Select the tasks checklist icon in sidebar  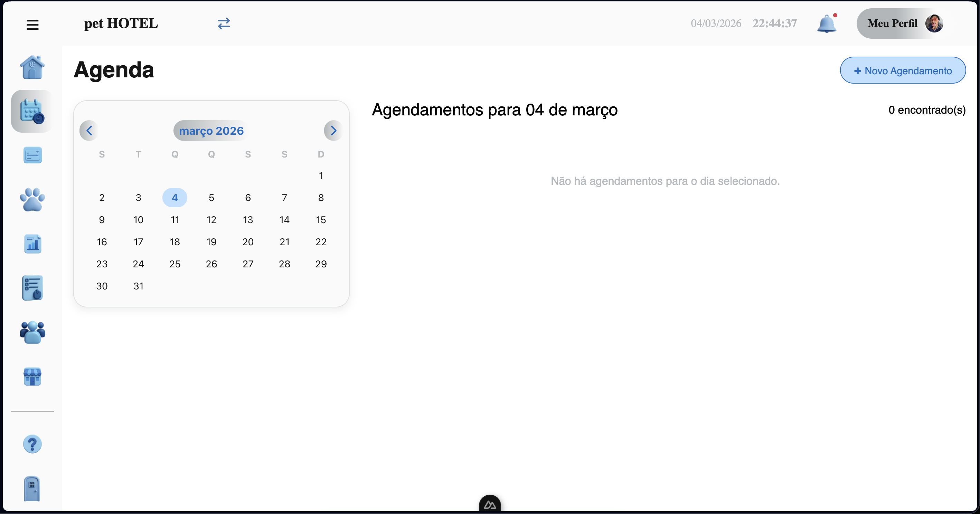click(32, 288)
